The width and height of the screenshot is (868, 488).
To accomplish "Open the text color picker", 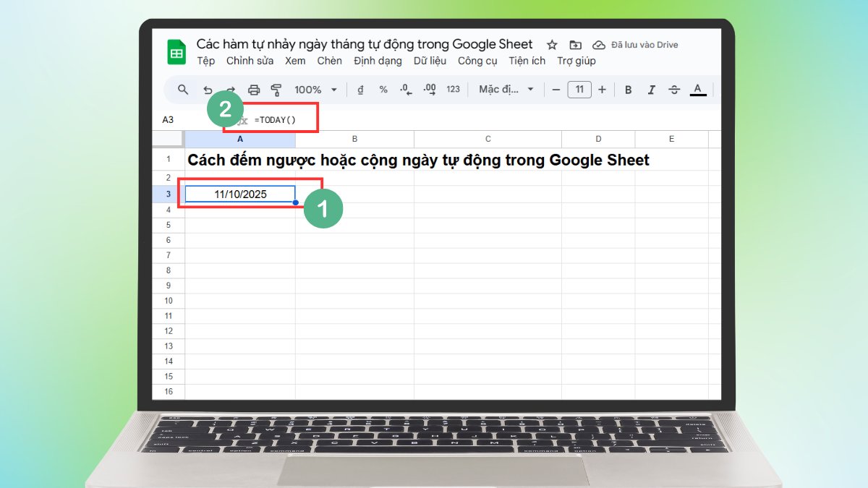I will point(697,89).
